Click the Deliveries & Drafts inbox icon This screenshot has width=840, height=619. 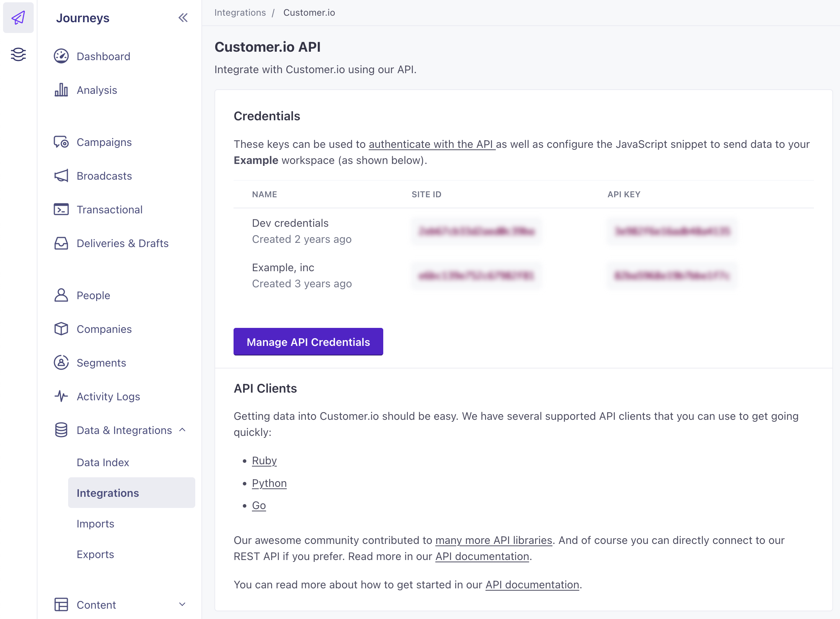(61, 243)
